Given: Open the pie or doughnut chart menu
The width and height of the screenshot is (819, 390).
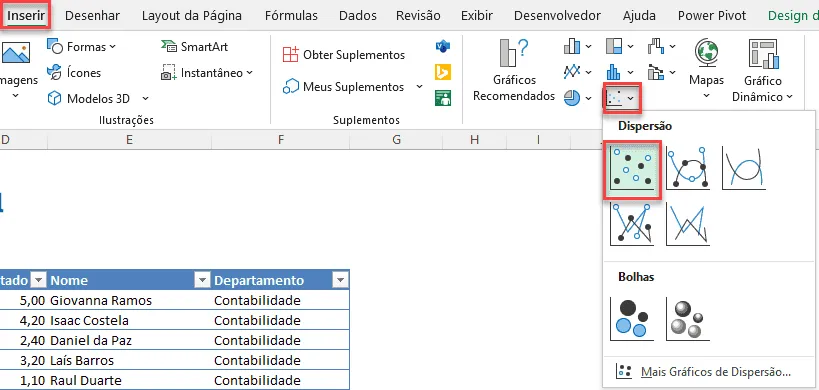Looking at the screenshot, I should tap(578, 97).
